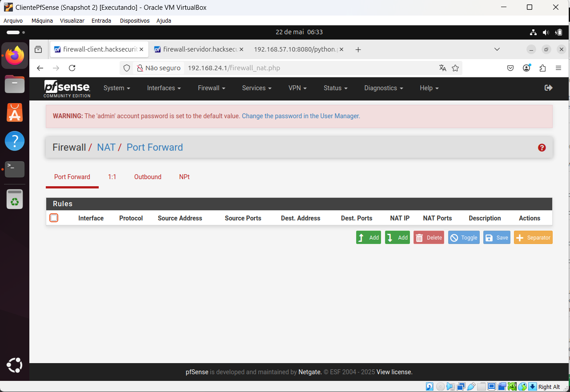The image size is (570, 392).
Task: Click the translate page icon
Action: [442, 68]
